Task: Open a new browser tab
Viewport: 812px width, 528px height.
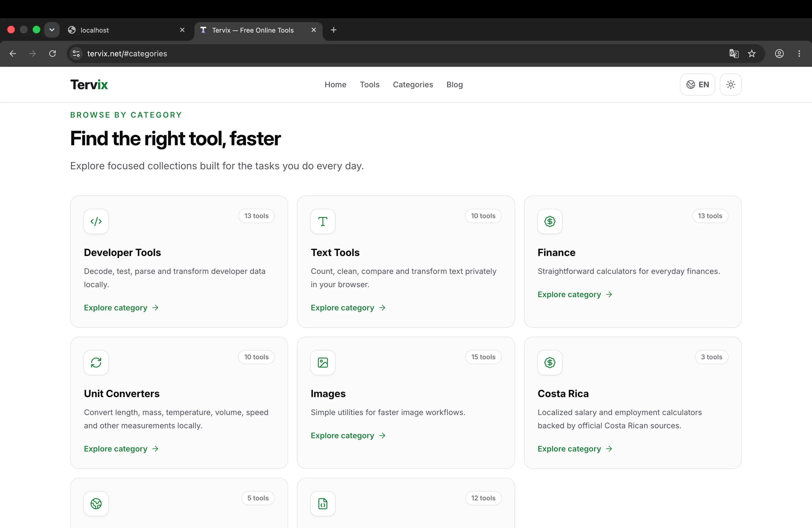Action: coord(334,30)
